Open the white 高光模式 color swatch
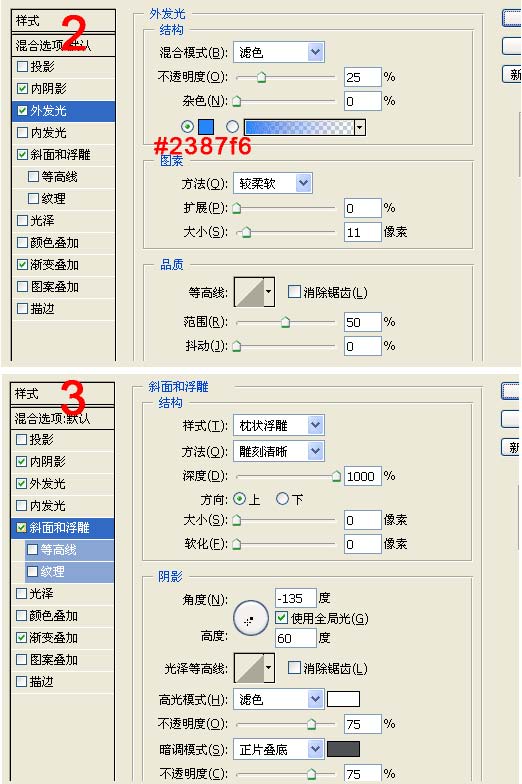Screen dimensions: 522x784 (343, 699)
